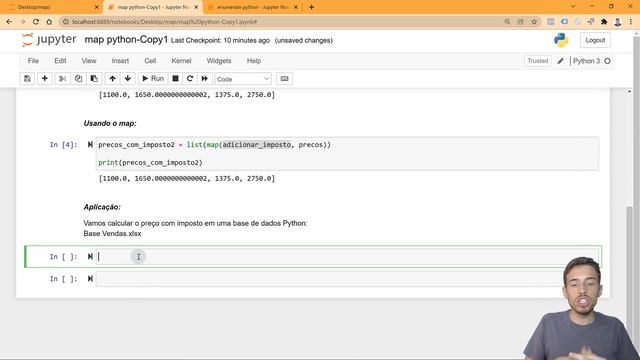Open the Widgets menu
Viewport: 640px width, 360px height.
(x=219, y=61)
